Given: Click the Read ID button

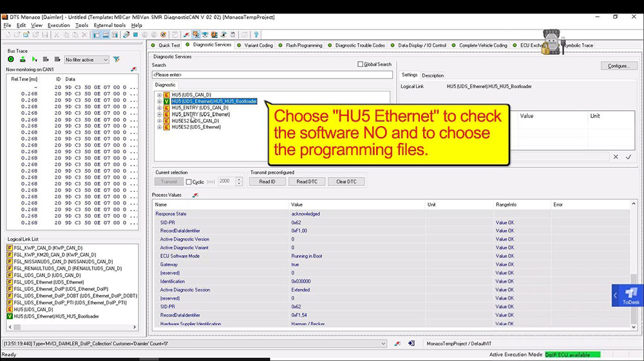Looking at the screenshot, I should (x=267, y=181).
